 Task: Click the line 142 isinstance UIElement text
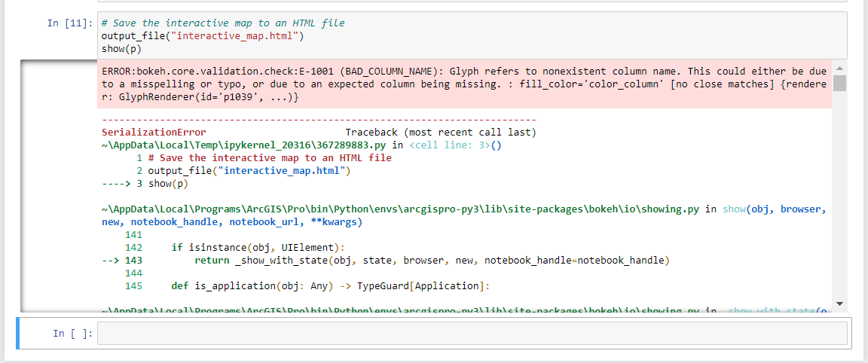(258, 247)
